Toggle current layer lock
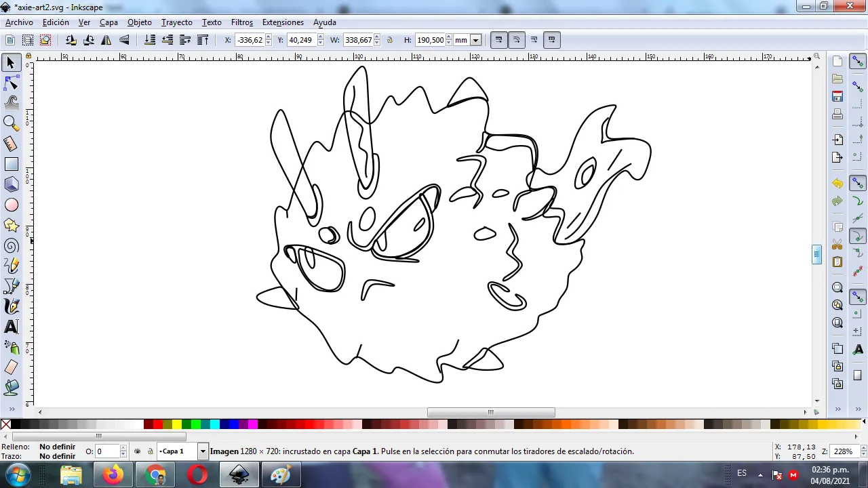The height and width of the screenshot is (488, 868). click(150, 451)
